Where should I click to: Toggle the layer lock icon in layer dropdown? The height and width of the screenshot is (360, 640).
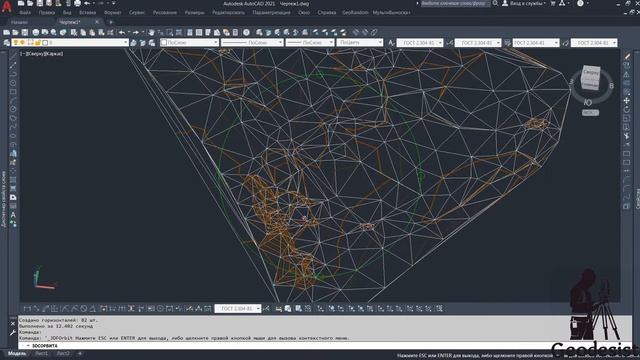38,42
